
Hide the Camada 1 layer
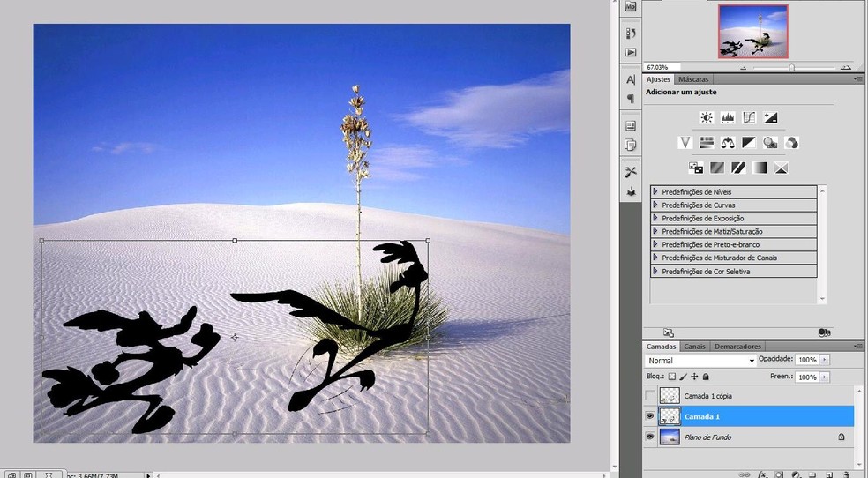click(x=650, y=416)
